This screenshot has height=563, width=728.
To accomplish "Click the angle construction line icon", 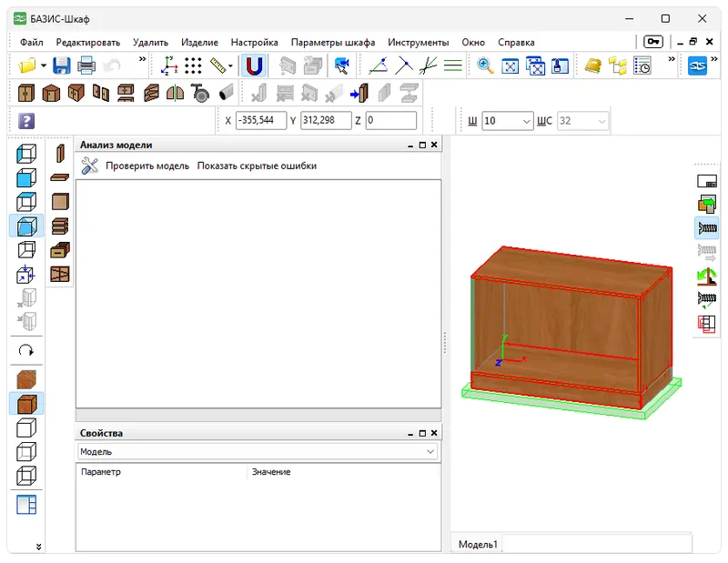I will [x=379, y=65].
